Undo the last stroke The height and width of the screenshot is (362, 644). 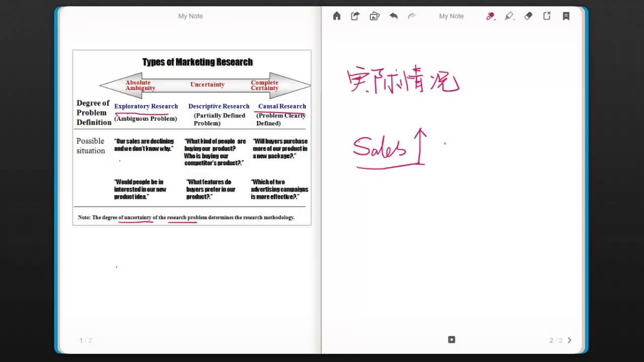pos(393,16)
